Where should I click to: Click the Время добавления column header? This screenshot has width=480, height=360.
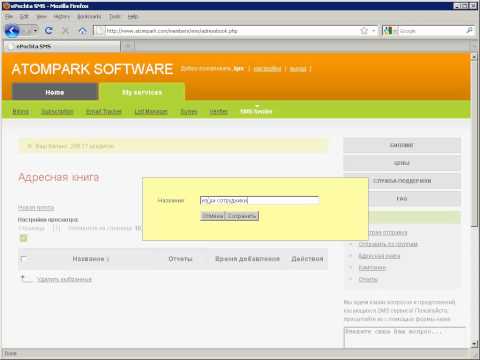click(247, 259)
